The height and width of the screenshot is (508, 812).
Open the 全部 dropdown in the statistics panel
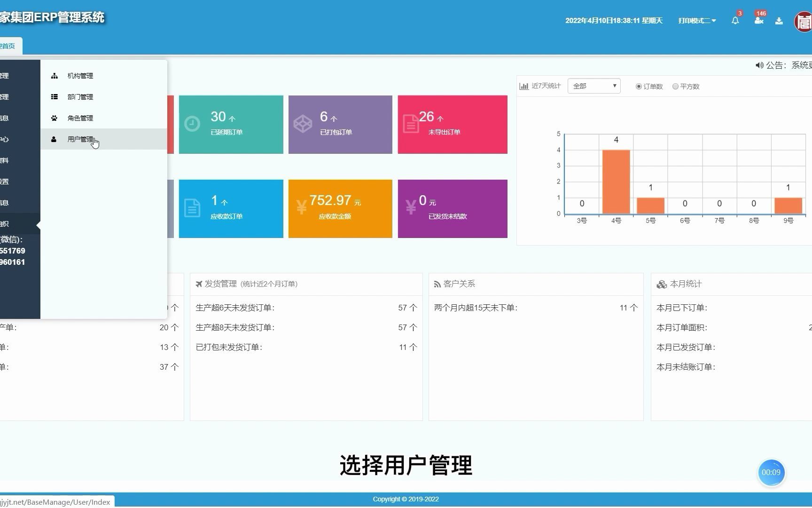(x=594, y=86)
